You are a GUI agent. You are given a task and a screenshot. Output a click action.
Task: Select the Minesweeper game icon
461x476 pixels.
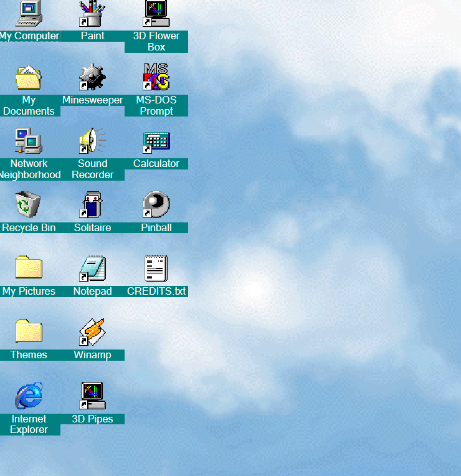click(x=92, y=77)
